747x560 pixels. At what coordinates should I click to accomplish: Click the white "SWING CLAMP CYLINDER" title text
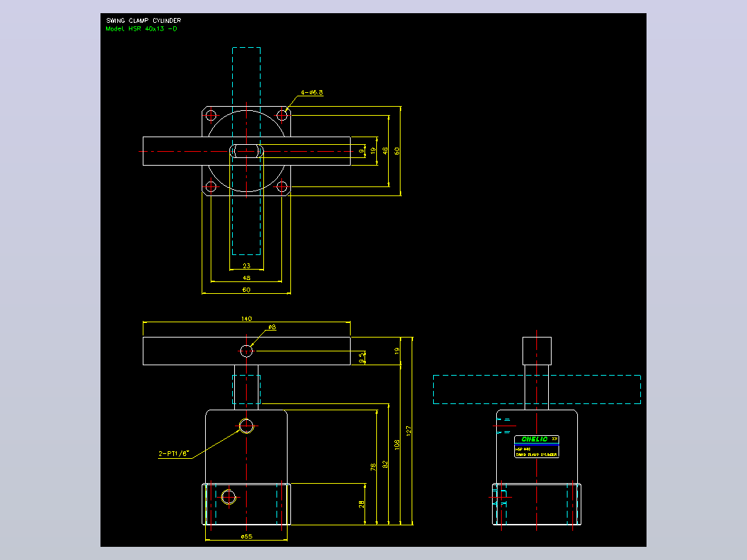pos(143,21)
